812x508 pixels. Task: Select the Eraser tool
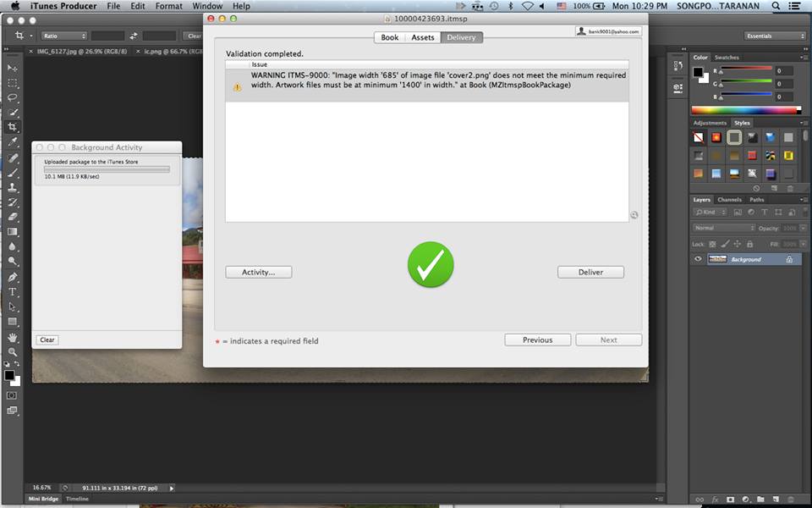[x=13, y=217]
